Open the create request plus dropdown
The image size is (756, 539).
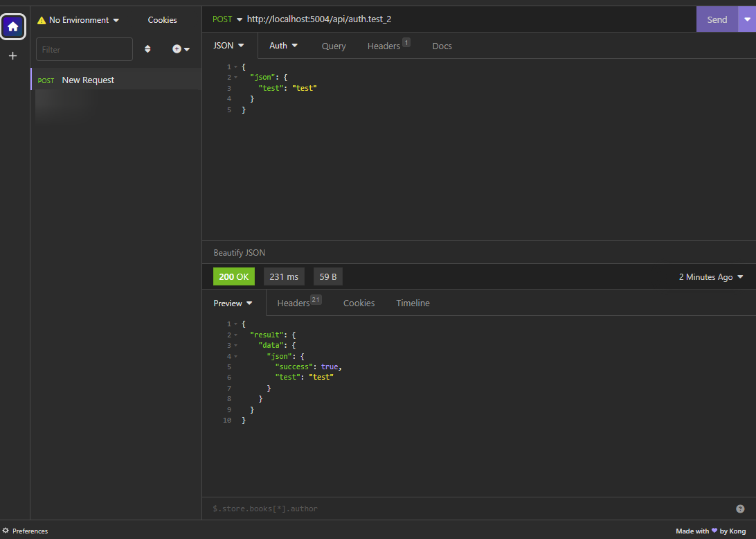pyautogui.click(x=181, y=49)
